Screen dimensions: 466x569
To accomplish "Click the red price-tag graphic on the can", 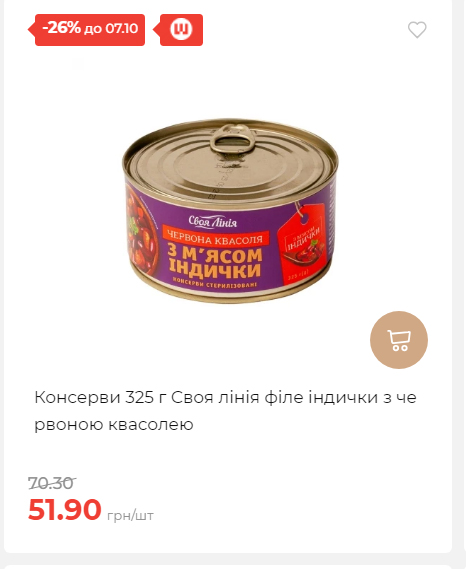I will (x=303, y=243).
